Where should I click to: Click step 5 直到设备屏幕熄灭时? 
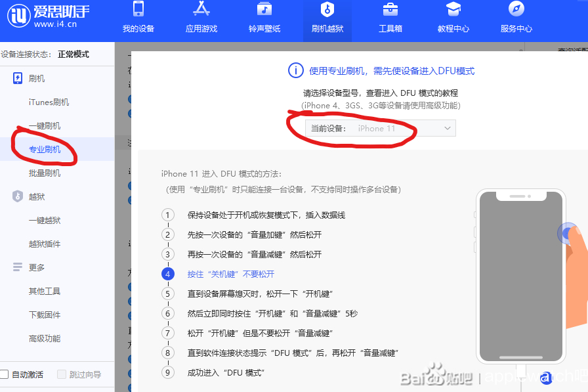click(261, 294)
